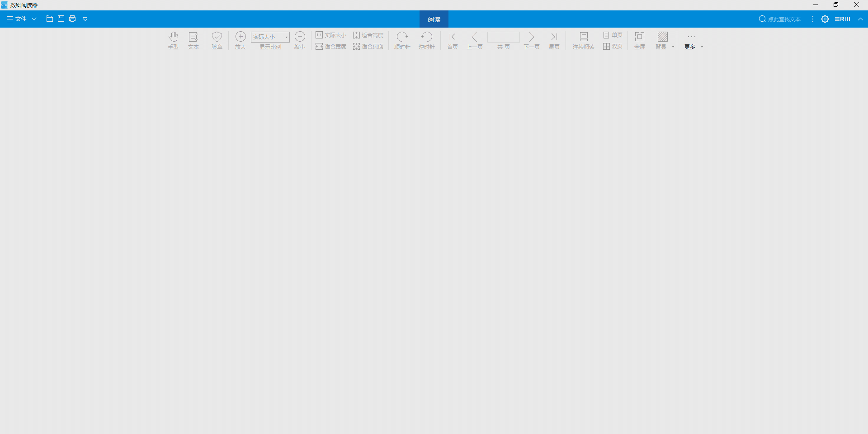The height and width of the screenshot is (434, 868).
Task: Click the save icon in the quick bar
Action: tap(61, 19)
